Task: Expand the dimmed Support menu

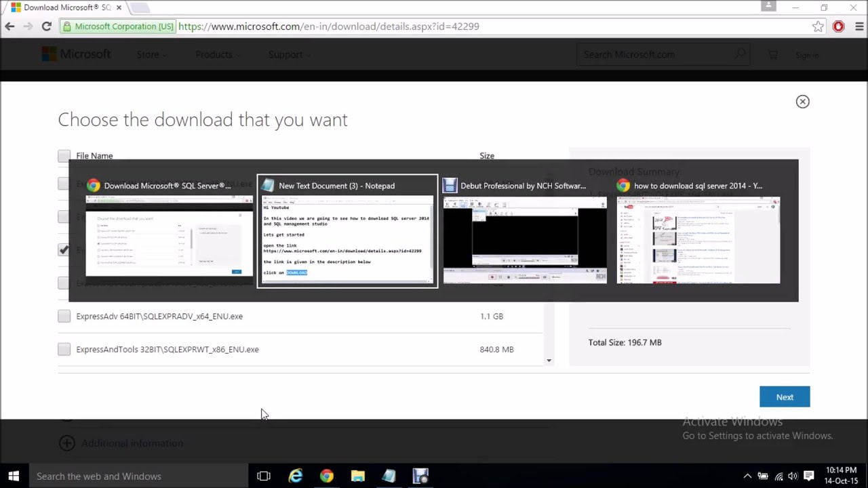Action: pyautogui.click(x=289, y=55)
